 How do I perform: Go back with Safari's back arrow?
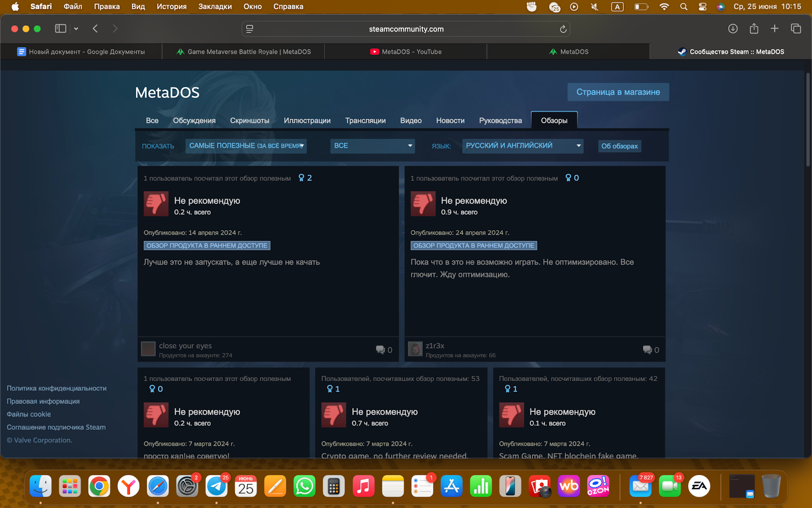pyautogui.click(x=95, y=28)
